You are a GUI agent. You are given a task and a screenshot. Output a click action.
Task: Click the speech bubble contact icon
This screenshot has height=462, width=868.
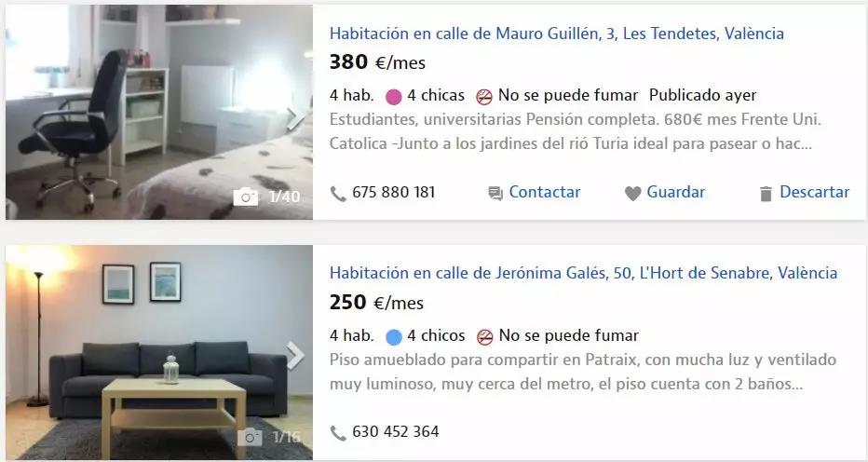point(495,194)
